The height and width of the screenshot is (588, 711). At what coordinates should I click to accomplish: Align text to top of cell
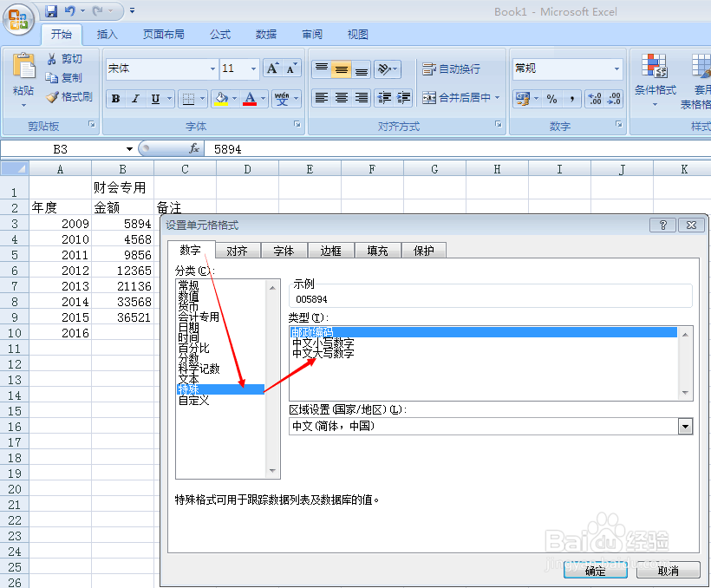[x=322, y=69]
